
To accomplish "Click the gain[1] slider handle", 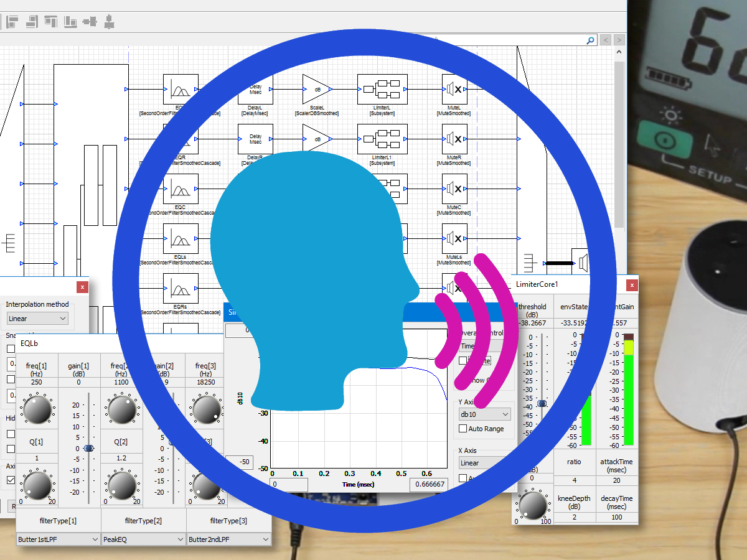I will (x=88, y=448).
